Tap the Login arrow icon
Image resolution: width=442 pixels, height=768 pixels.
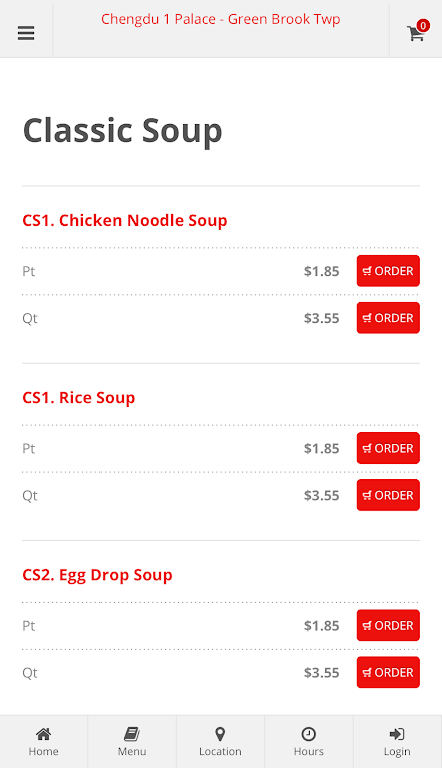click(396, 734)
